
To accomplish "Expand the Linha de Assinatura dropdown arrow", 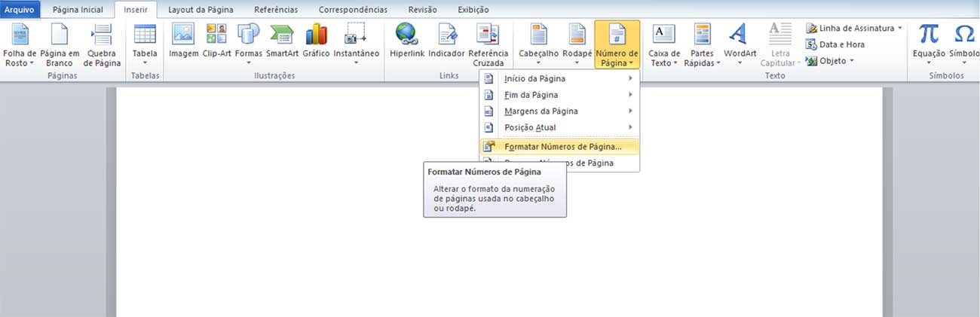I will click(900, 28).
